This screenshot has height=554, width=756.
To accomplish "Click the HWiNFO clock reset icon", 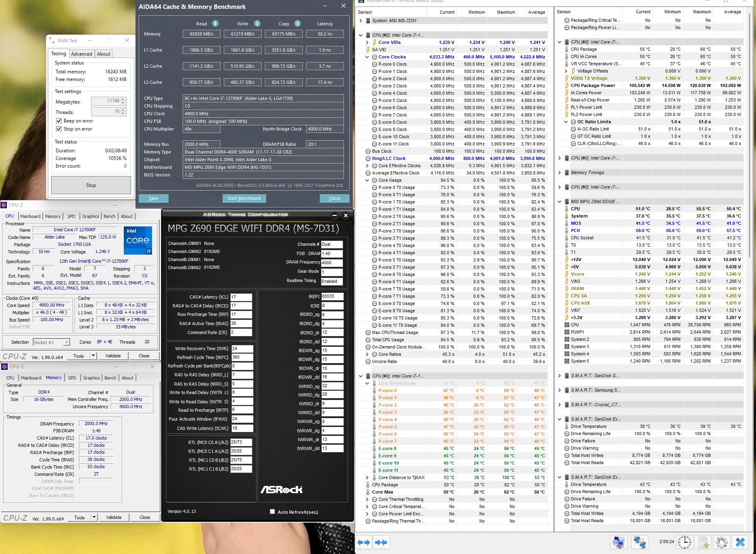I will coord(685,542).
